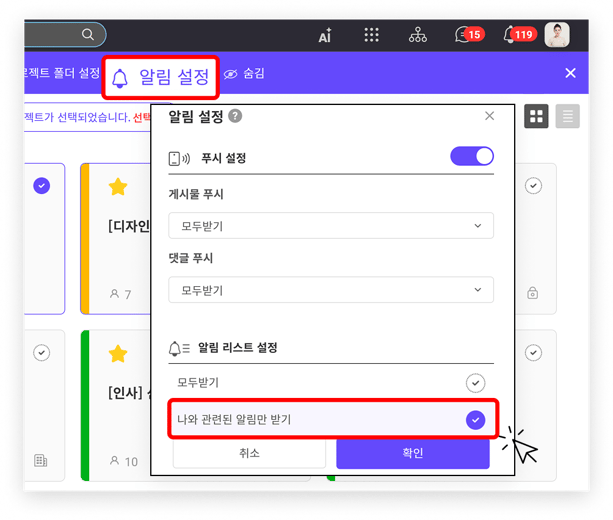Screen dimensions: 613x520
Task: Open 알림 설정 in the purple toolbar
Action: [x=161, y=76]
